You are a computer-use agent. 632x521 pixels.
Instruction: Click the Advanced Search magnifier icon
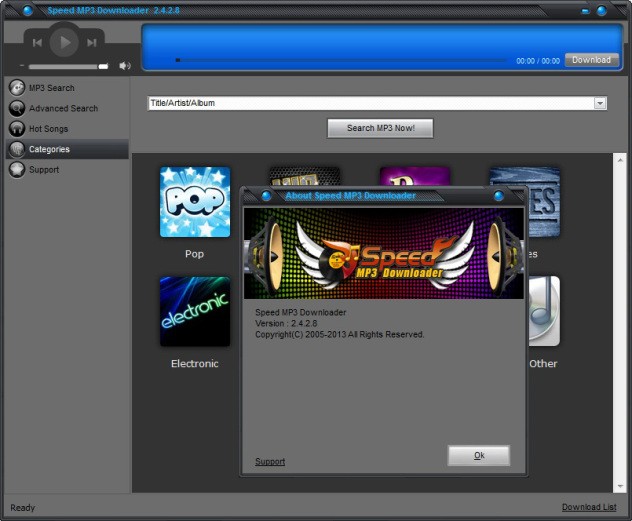[x=17, y=108]
